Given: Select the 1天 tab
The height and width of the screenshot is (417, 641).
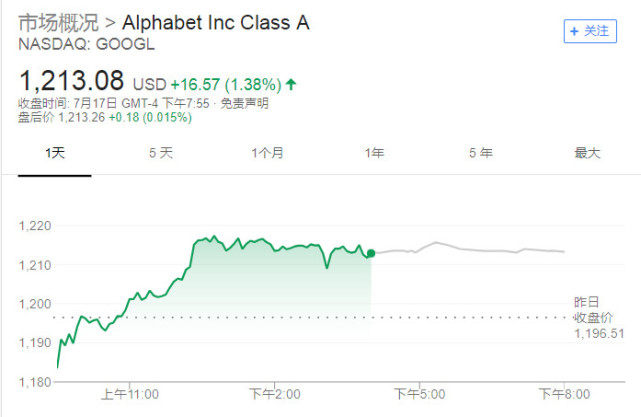Looking at the screenshot, I should tap(55, 153).
